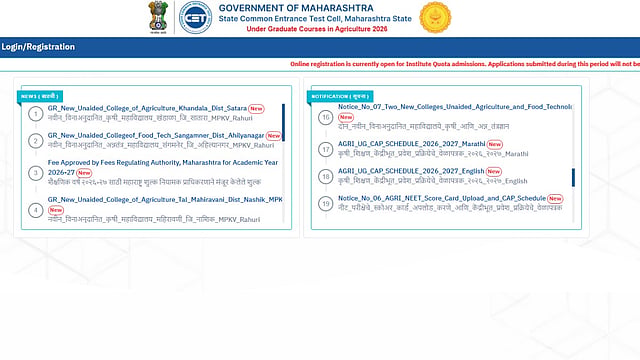Click New badge under Notice No 07
This screenshot has width=640, height=360.
pyautogui.click(x=346, y=117)
